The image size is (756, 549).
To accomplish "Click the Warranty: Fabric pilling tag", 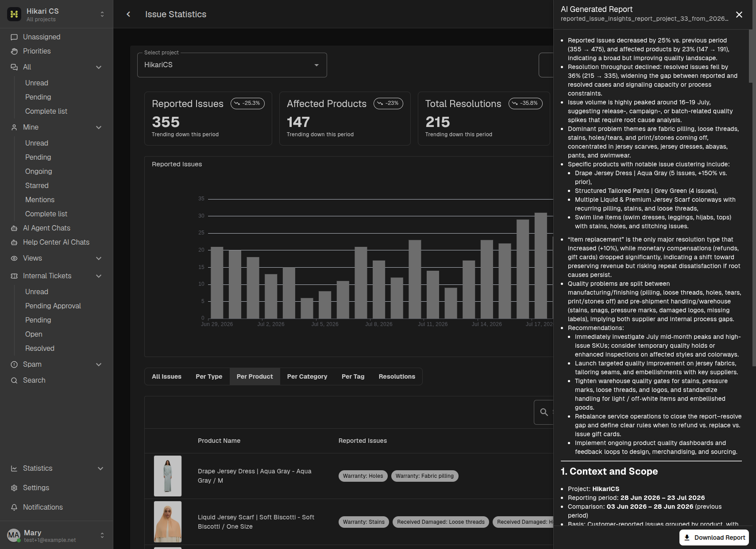I will [424, 476].
